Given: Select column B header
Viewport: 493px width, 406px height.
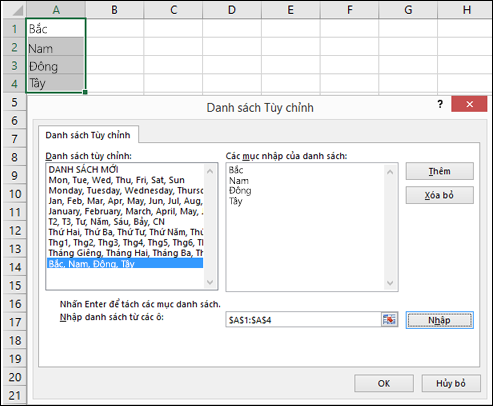Looking at the screenshot, I should [115, 10].
